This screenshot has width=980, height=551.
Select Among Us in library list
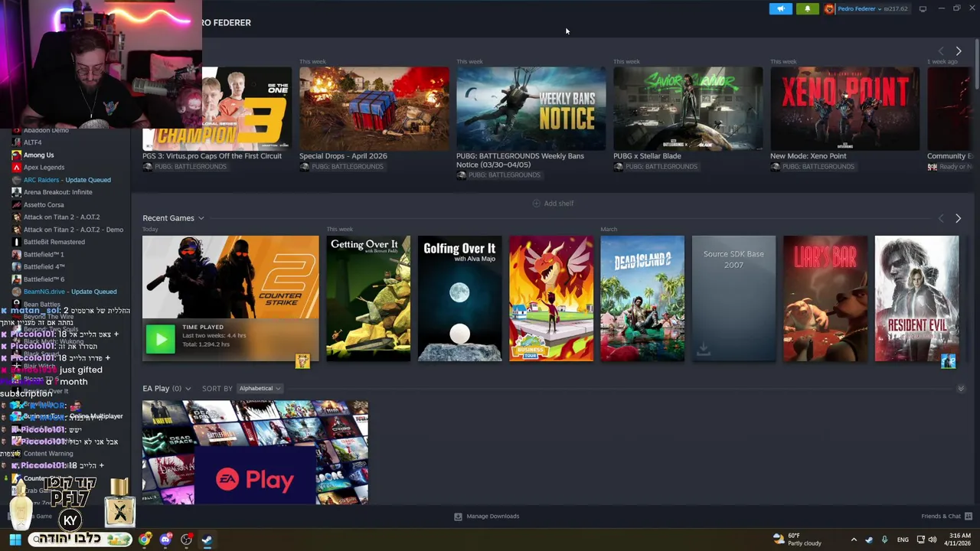[x=38, y=155]
